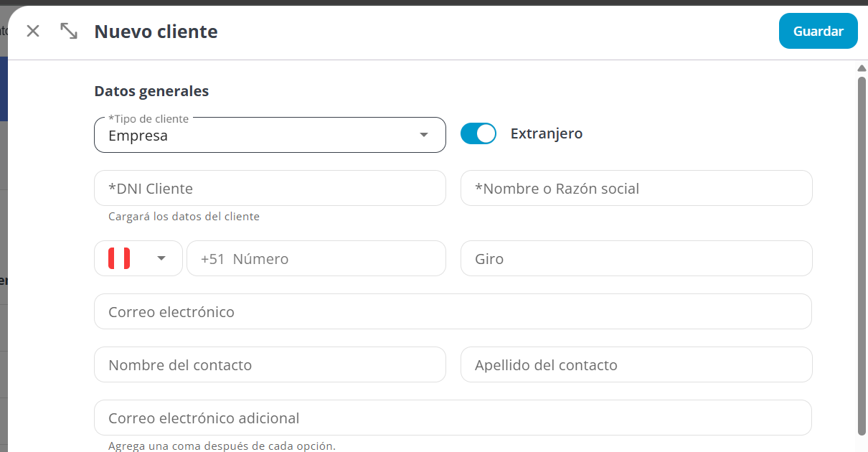Click the Extranjero label text
The image size is (868, 452).
(x=547, y=133)
